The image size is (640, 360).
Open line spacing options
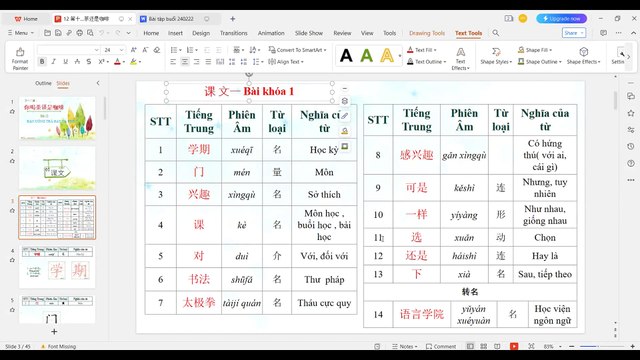point(258,62)
